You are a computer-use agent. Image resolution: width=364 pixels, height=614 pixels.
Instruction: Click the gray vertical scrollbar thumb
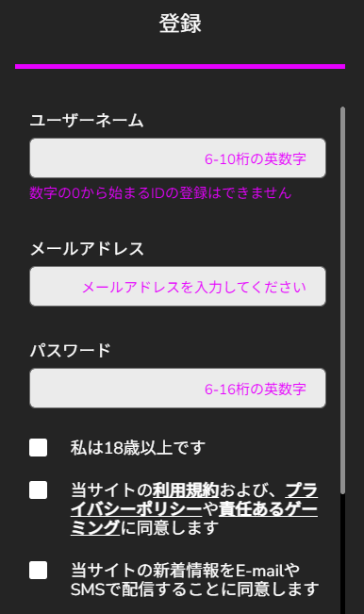pyautogui.click(x=343, y=300)
